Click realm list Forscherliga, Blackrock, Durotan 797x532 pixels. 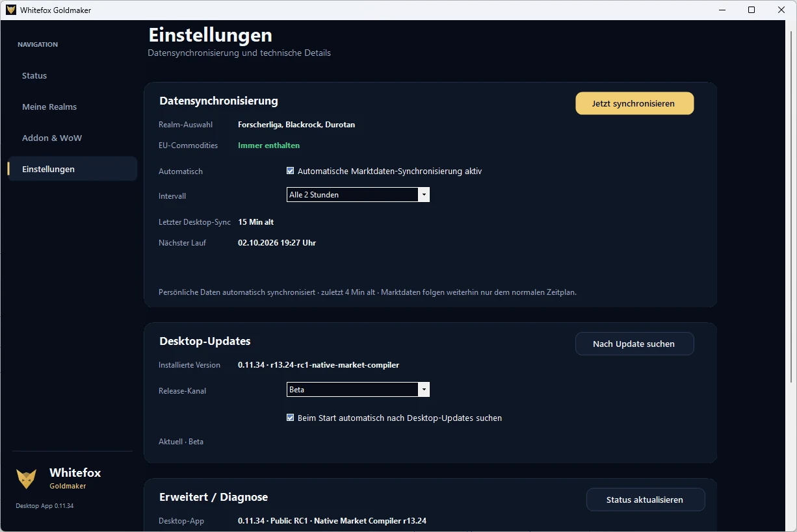pos(296,125)
